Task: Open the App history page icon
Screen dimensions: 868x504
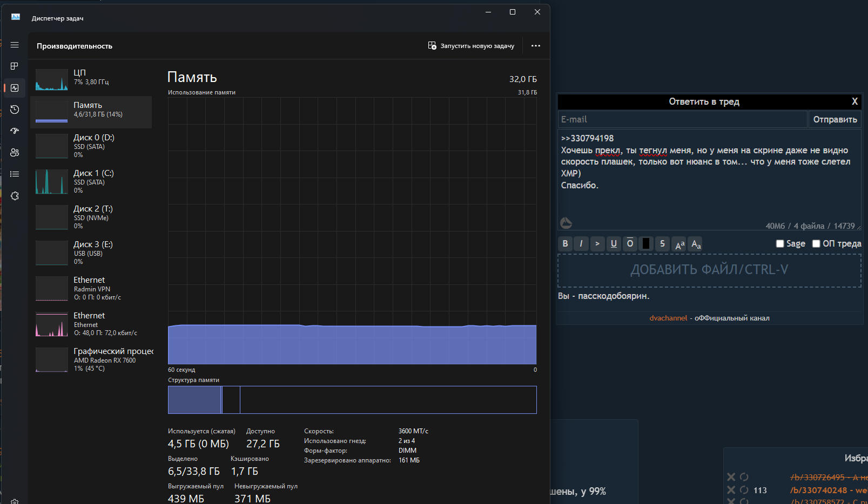Action: coord(15,110)
